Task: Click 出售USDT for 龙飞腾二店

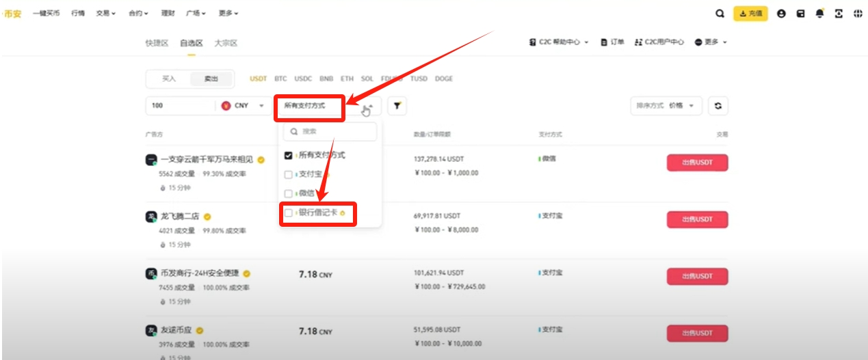Action: pos(697,219)
